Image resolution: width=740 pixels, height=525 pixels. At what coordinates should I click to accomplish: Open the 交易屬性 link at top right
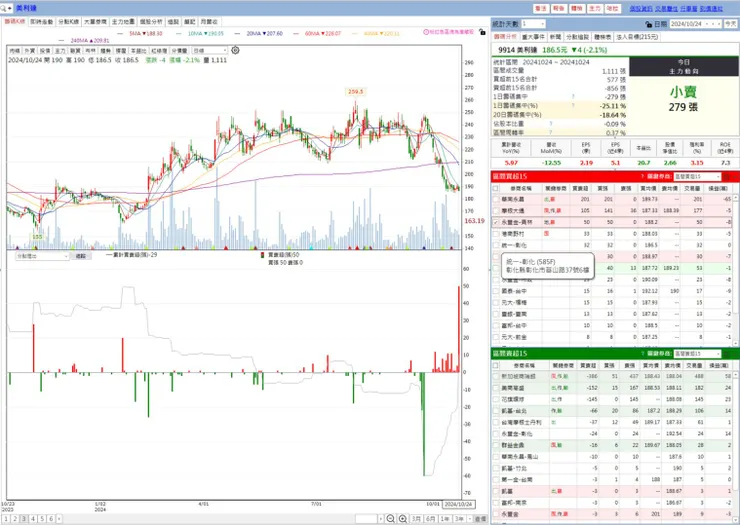[x=666, y=8]
